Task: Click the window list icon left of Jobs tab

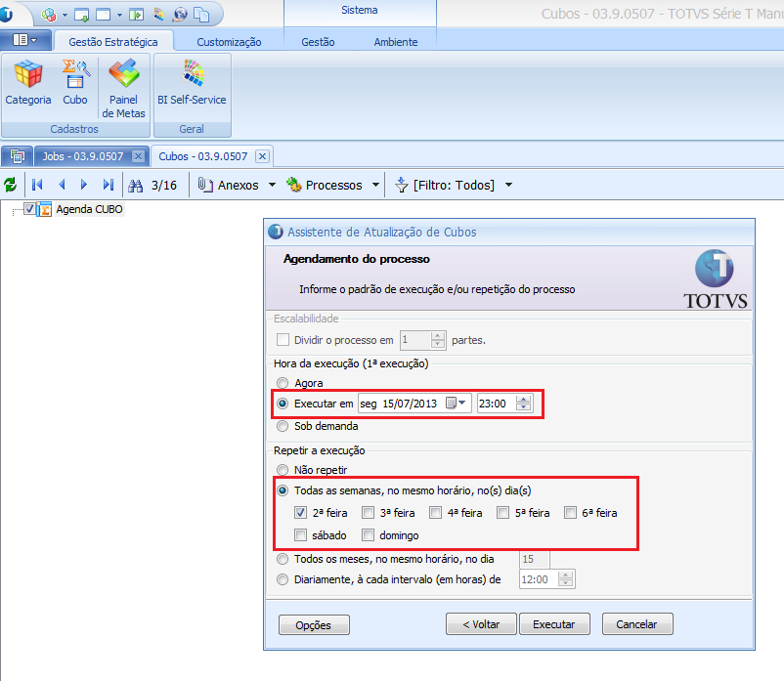Action: (18, 156)
